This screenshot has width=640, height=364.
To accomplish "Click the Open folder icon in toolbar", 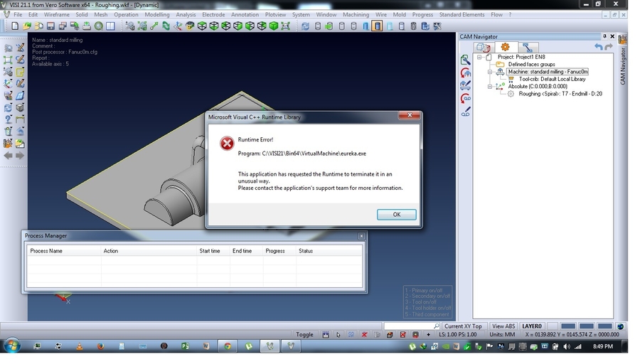I will click(27, 26).
